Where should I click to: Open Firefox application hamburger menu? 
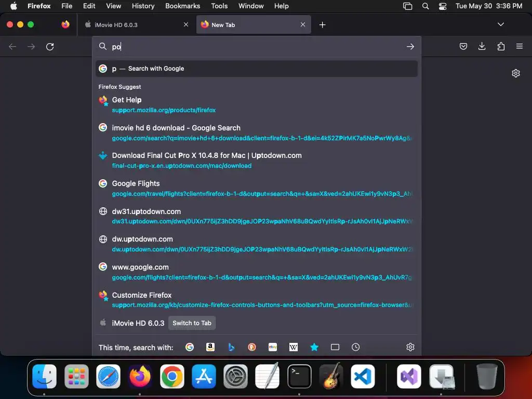[520, 46]
